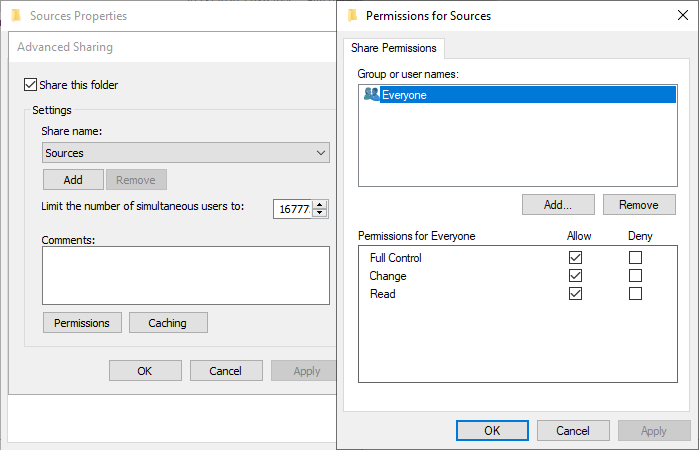699x450 pixels.
Task: Click Add... to add a group or user
Action: [558, 205]
